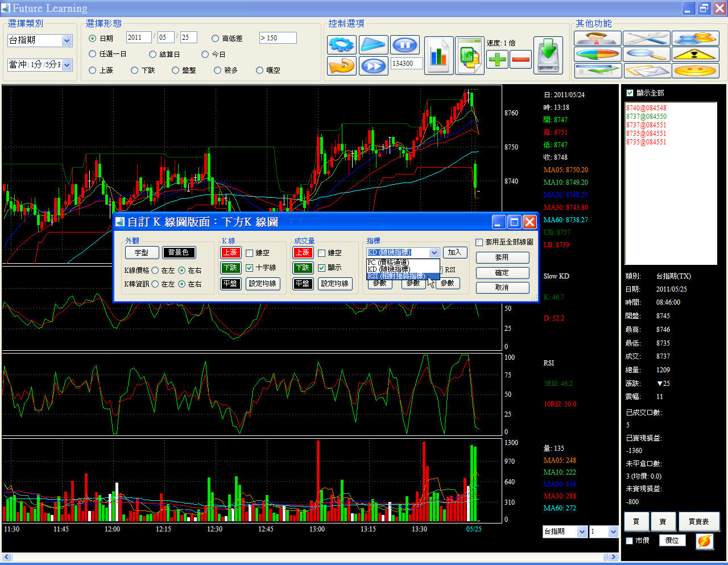The height and width of the screenshot is (565, 728).
Task: Select the 任選一日 radio option
Action: pyautogui.click(x=93, y=54)
